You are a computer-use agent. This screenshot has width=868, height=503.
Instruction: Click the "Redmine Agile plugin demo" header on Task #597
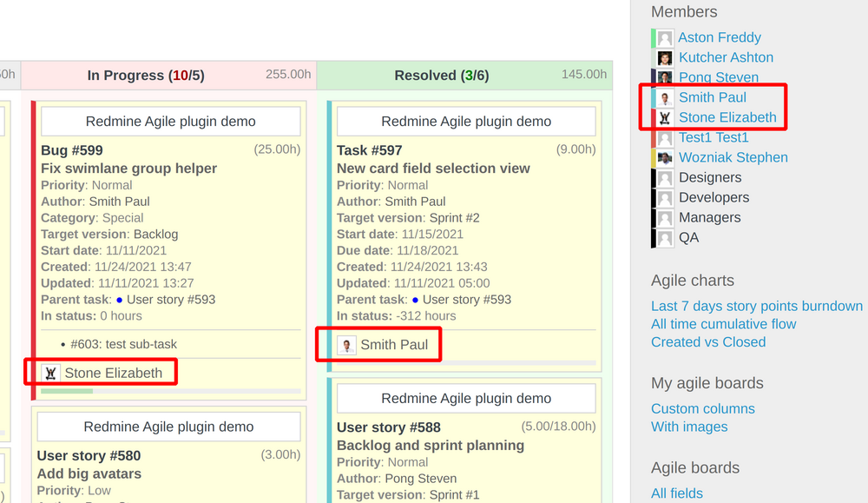point(465,121)
